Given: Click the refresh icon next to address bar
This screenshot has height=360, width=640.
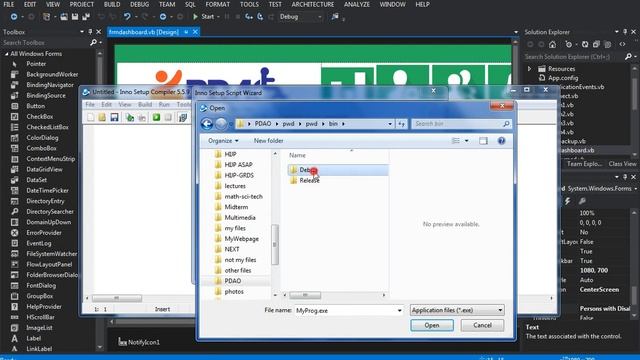Looking at the screenshot, I should tap(402, 124).
